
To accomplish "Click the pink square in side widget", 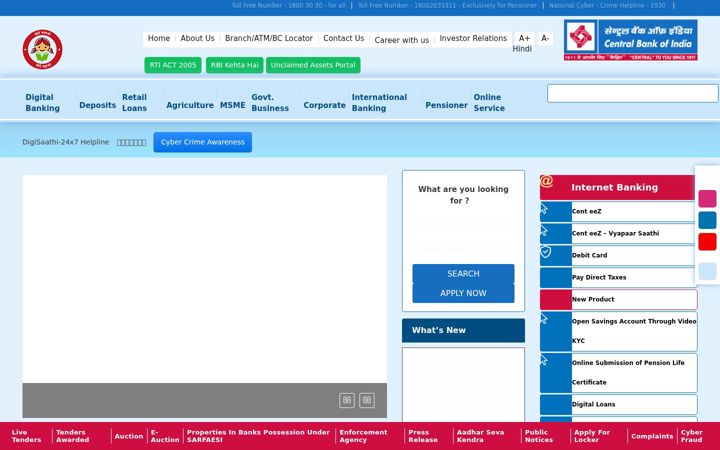I will (707, 199).
